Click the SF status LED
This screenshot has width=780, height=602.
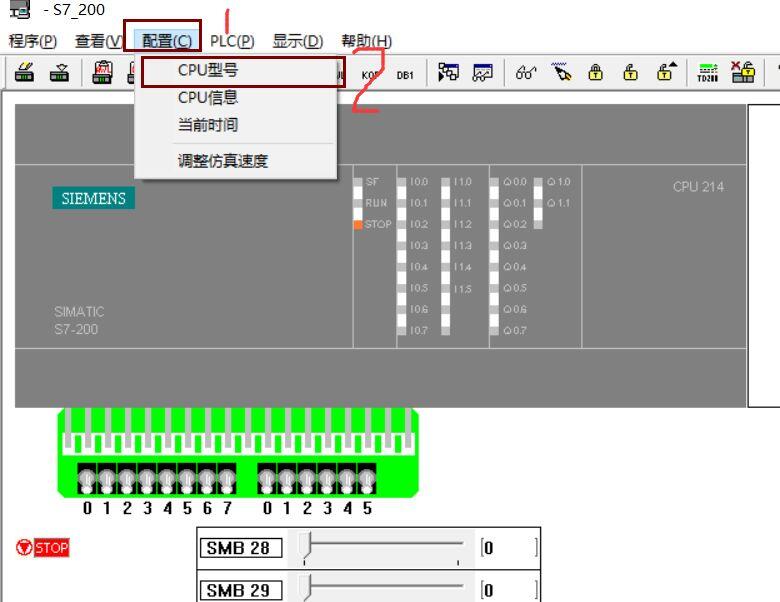point(358,182)
